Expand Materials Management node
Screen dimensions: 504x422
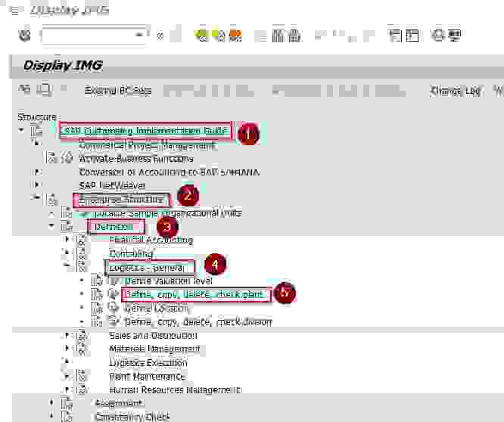[x=66, y=348]
